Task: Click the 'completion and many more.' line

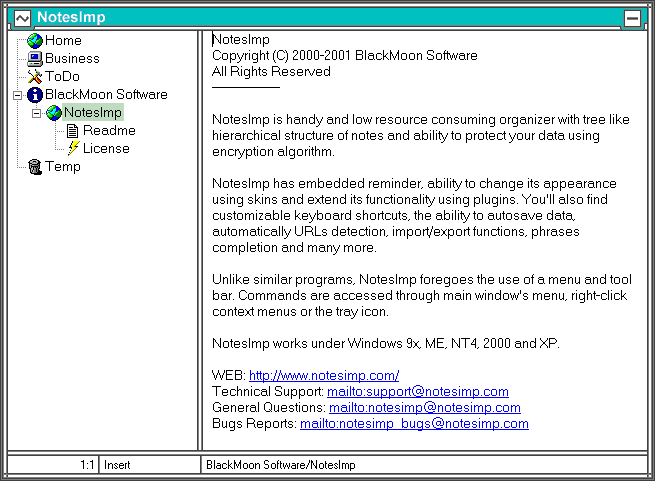Action: pyautogui.click(x=294, y=247)
